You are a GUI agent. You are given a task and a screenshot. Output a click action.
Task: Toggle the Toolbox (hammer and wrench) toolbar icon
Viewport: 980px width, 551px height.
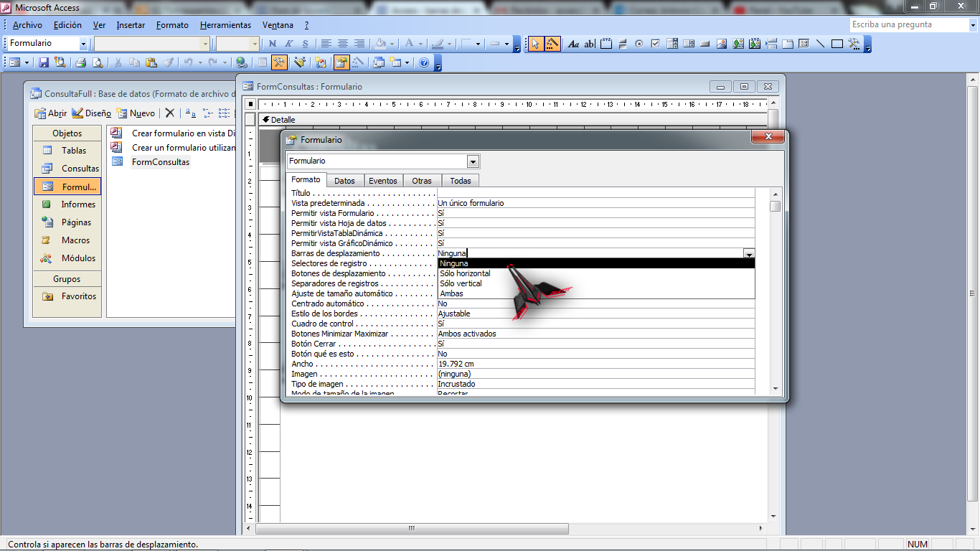[x=279, y=62]
